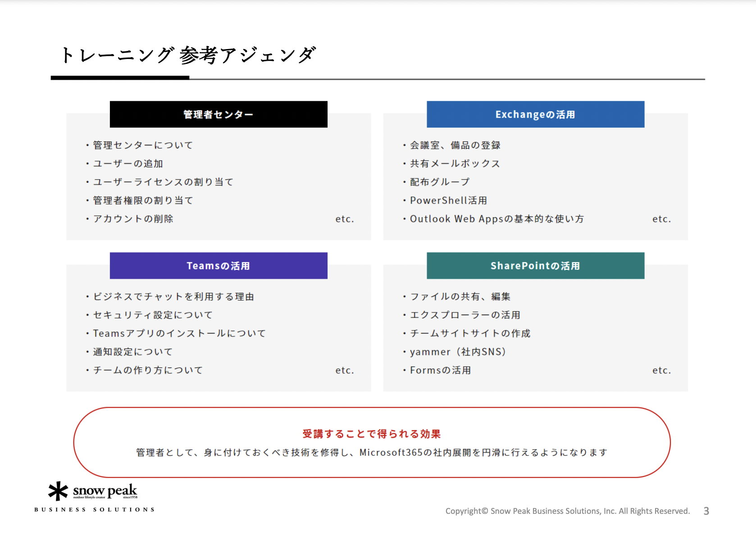Select the Exchangeの活用 blue header box

click(x=535, y=114)
